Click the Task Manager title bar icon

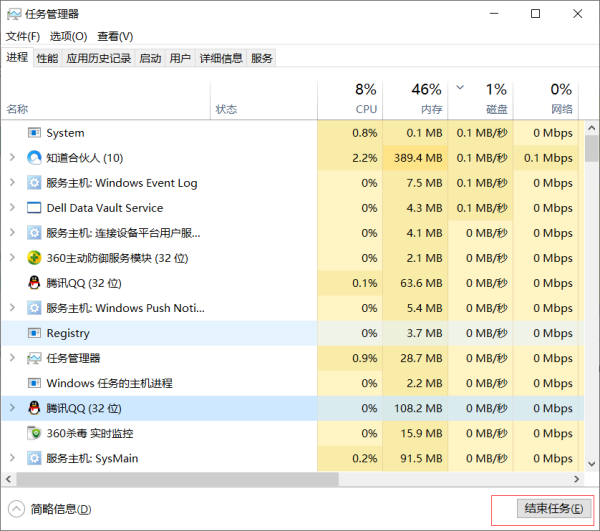[14, 14]
